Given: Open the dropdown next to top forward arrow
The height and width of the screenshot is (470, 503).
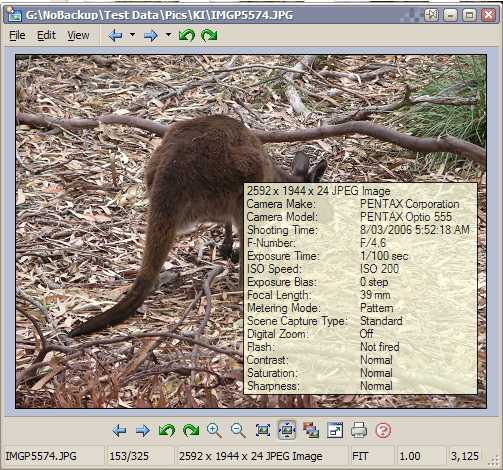Looking at the screenshot, I should click(168, 34).
